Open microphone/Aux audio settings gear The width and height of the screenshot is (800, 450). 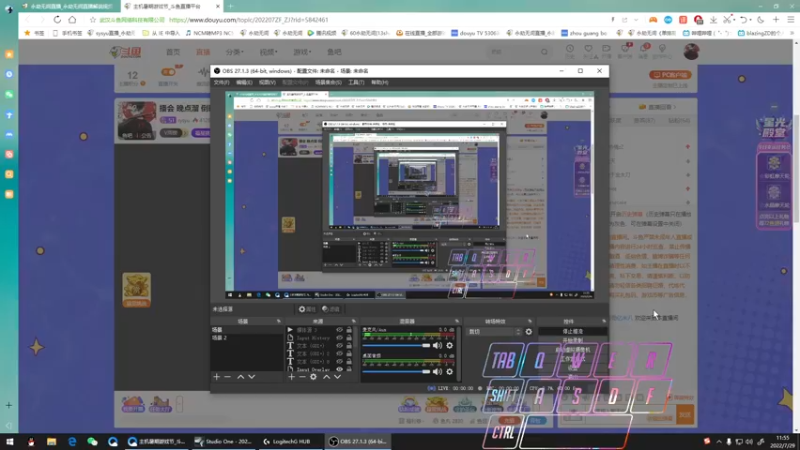pos(449,345)
